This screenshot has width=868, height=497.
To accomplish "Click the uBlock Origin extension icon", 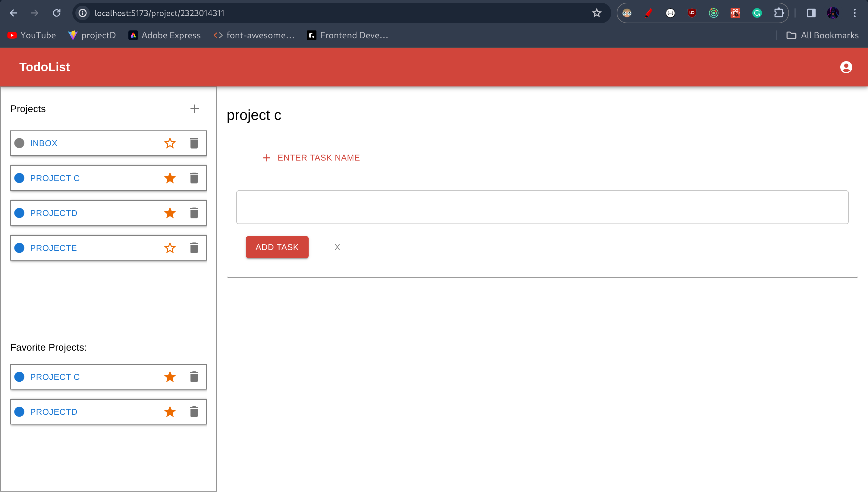I will pos(692,13).
